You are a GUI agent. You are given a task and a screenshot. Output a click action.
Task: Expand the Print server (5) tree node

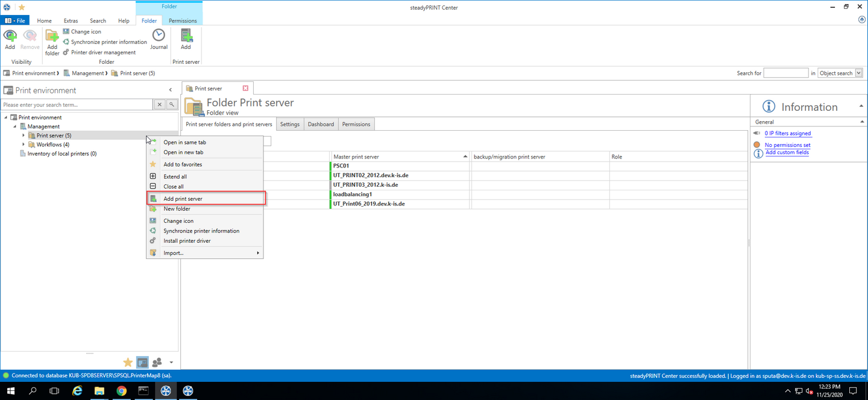pos(24,136)
